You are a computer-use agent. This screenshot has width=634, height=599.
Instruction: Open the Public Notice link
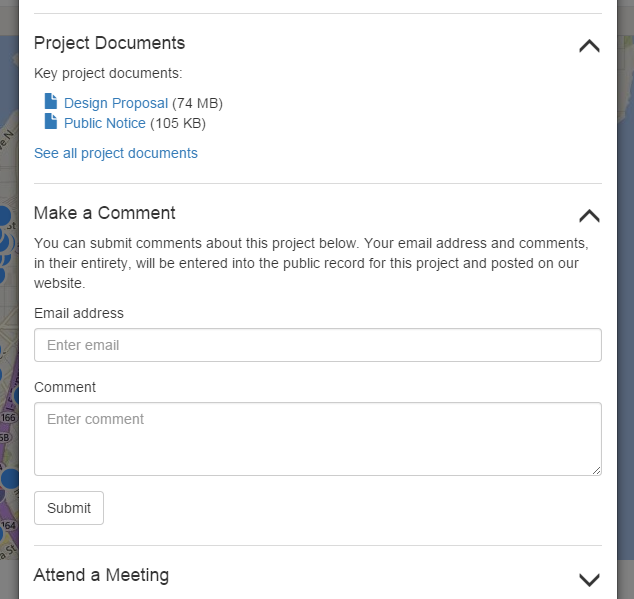point(104,123)
